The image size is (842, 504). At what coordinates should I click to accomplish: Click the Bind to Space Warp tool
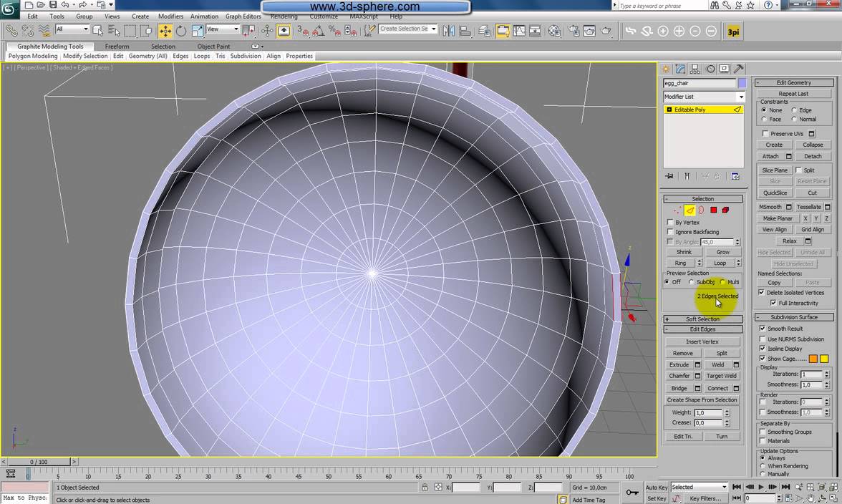point(44,31)
